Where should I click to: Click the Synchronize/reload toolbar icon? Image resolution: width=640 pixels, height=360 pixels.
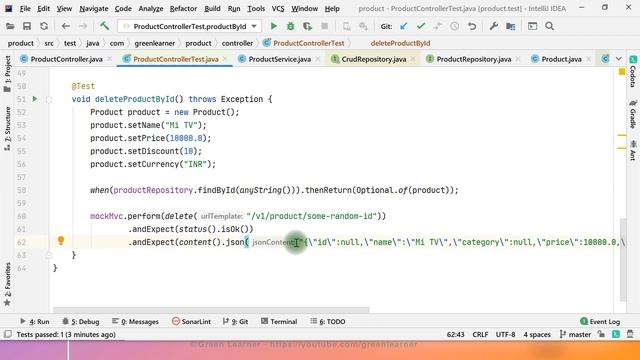44,27
